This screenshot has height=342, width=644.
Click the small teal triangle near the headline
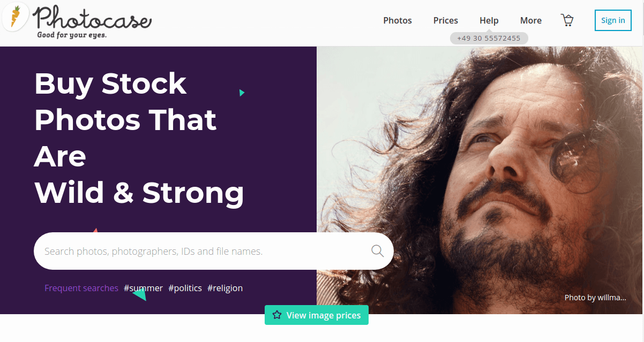[x=242, y=93]
